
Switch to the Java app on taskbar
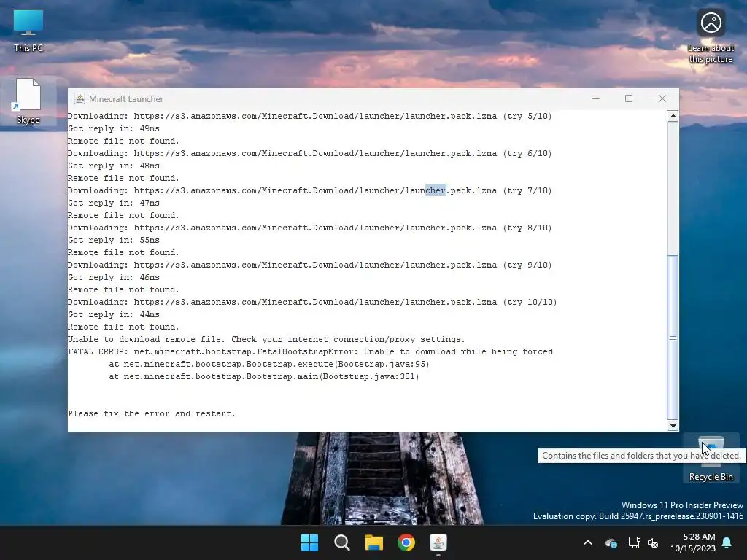[438, 542]
